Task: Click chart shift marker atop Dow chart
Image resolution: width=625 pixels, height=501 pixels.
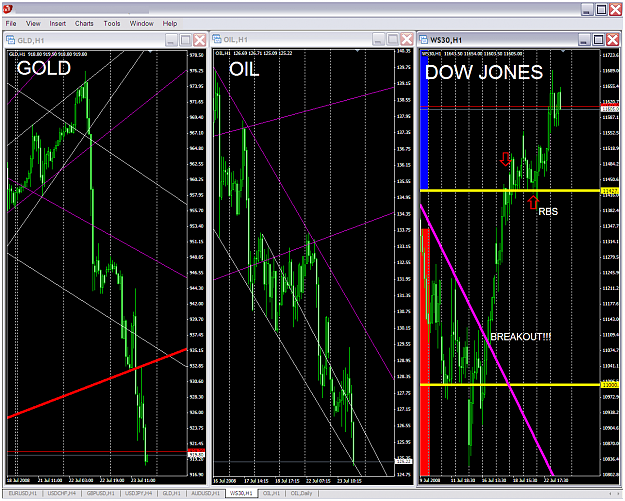Action: pyautogui.click(x=563, y=51)
